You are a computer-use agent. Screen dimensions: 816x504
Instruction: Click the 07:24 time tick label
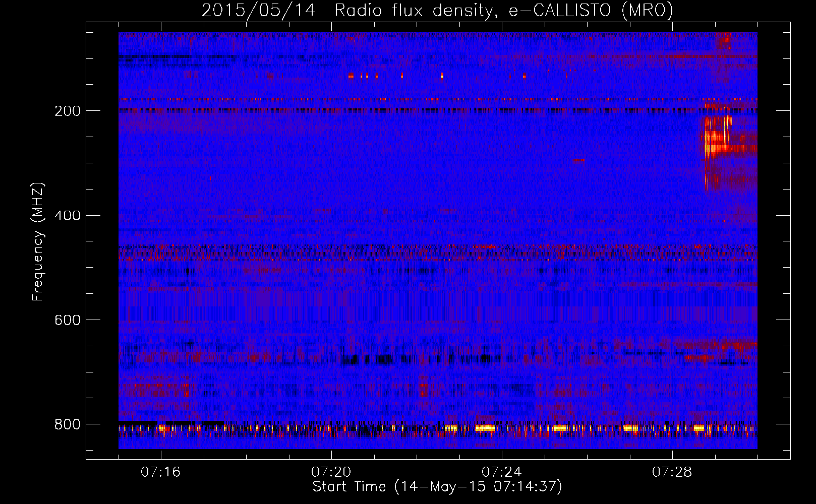pyautogui.click(x=502, y=472)
